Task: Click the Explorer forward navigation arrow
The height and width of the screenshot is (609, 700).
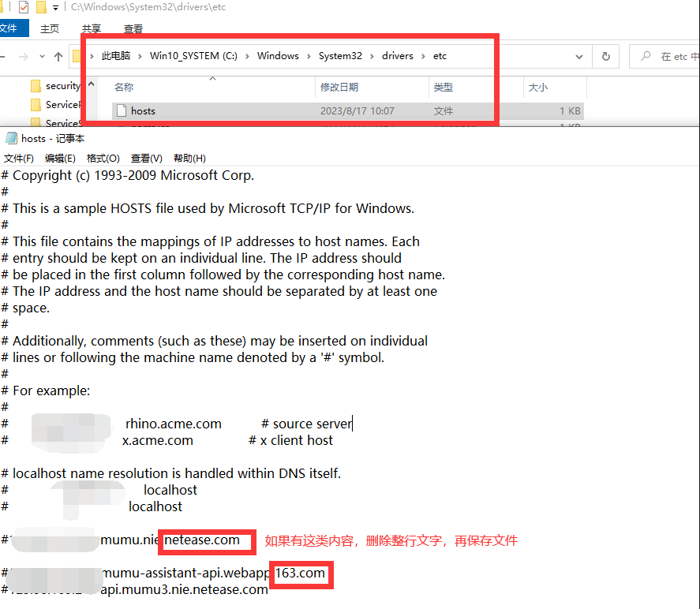Action: 24,57
